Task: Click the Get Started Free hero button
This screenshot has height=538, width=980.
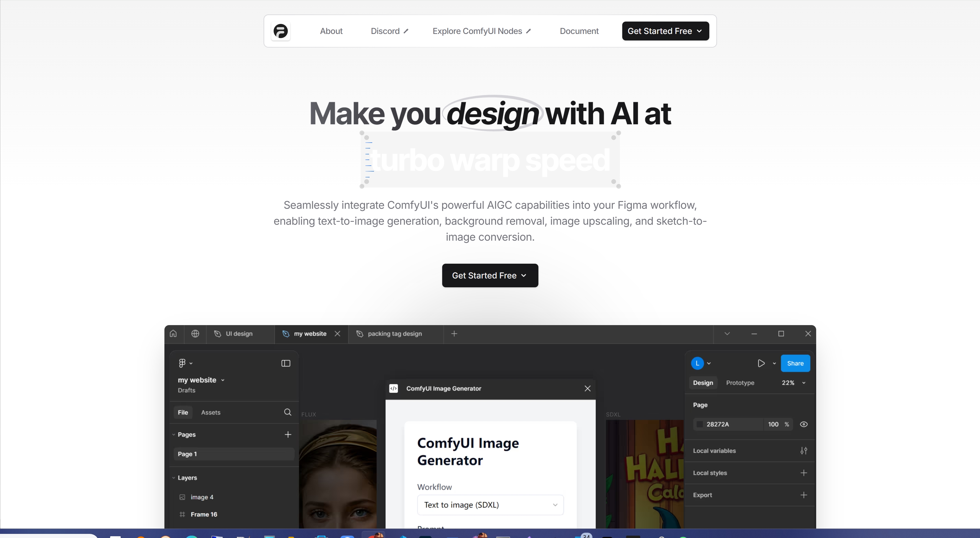Action: click(490, 275)
